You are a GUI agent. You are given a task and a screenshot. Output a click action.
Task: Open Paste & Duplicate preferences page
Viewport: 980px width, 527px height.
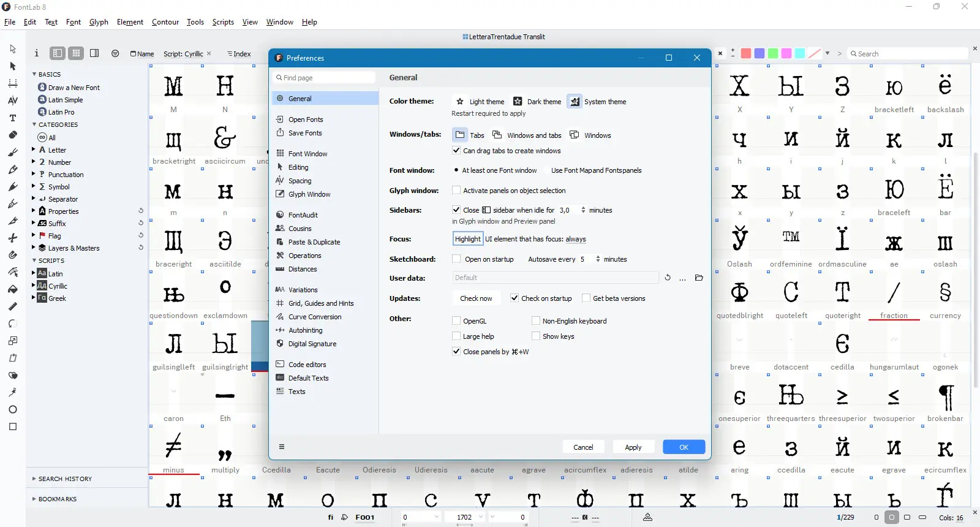314,242
